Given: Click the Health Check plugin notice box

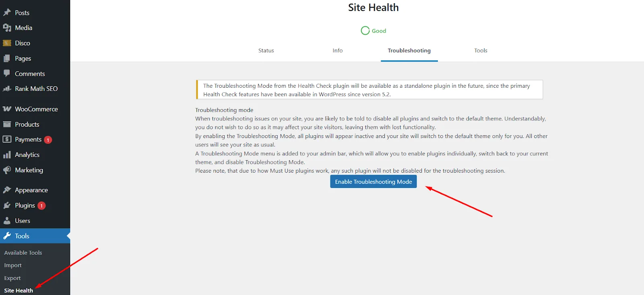Looking at the screenshot, I should (369, 90).
